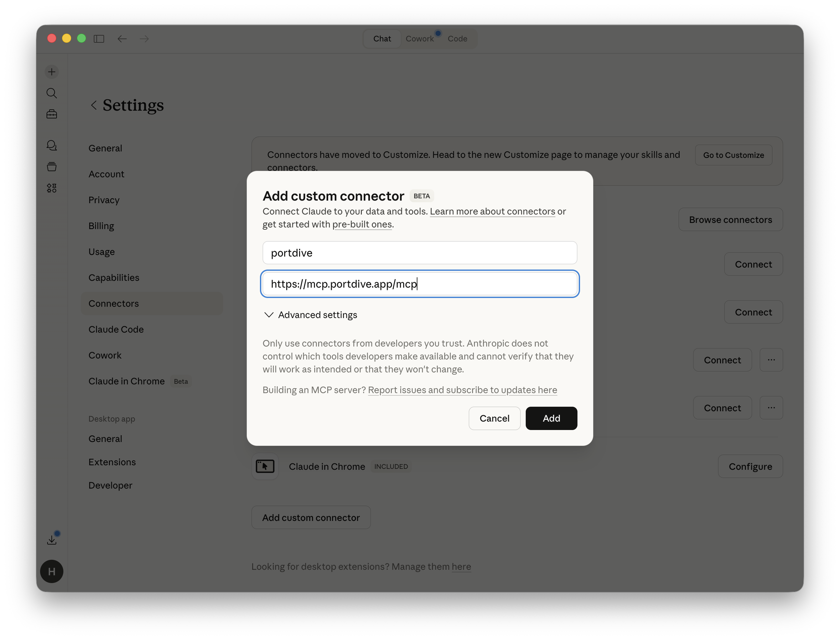Click the INCLUDED badge on Claude in Chrome

point(391,466)
